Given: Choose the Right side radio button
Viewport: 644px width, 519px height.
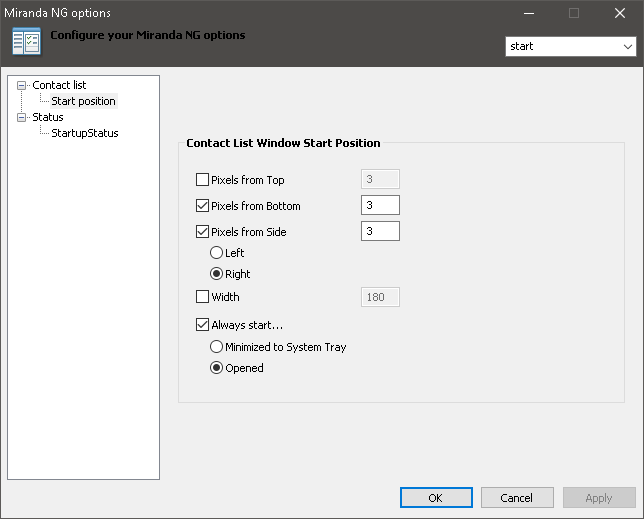Looking at the screenshot, I should (x=216, y=274).
